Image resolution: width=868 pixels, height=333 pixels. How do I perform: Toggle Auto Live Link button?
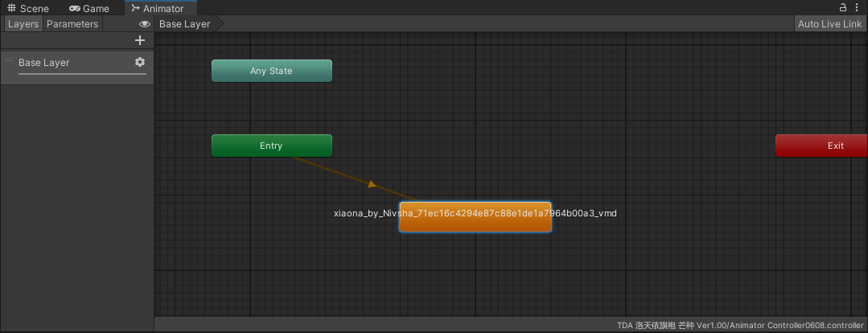[830, 24]
